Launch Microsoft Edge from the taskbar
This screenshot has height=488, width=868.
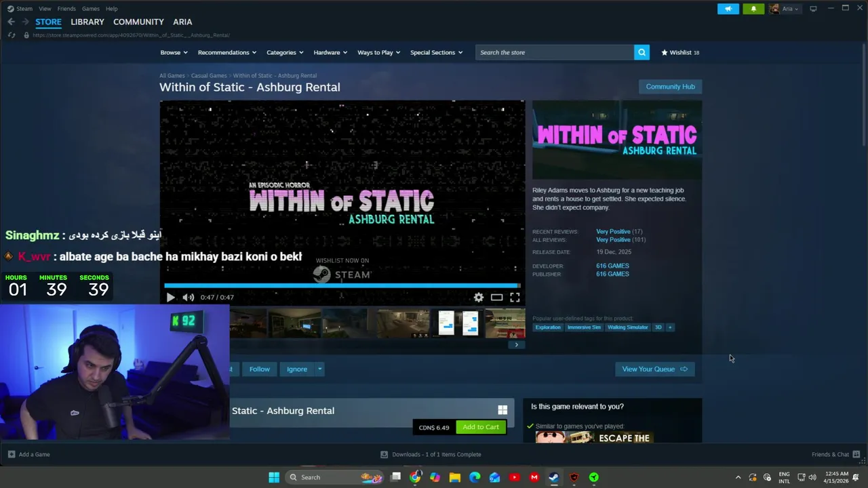[x=475, y=477]
